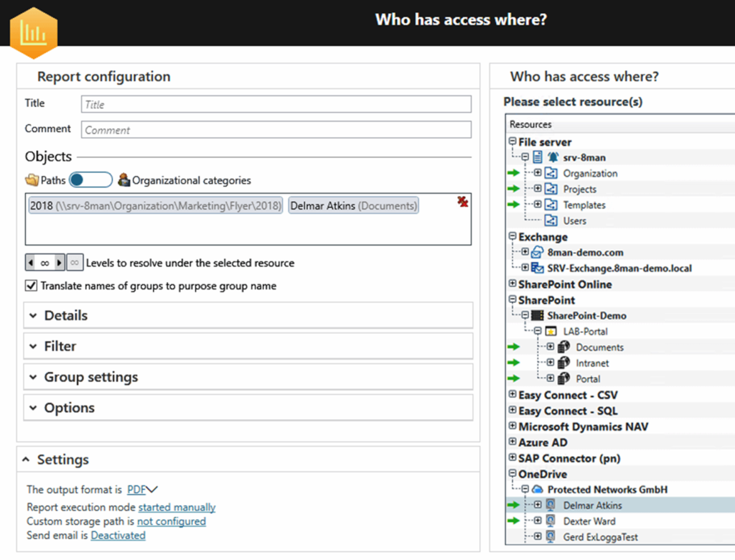Viewport: 735px width, 560px height.
Task: Click the Portal SharePoint site icon
Action: click(564, 378)
